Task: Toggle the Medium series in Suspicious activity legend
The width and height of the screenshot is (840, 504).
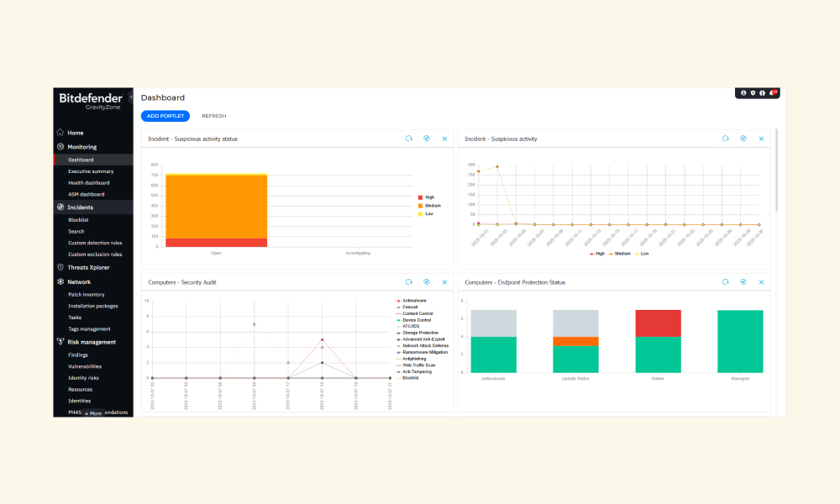Action: tap(619, 254)
